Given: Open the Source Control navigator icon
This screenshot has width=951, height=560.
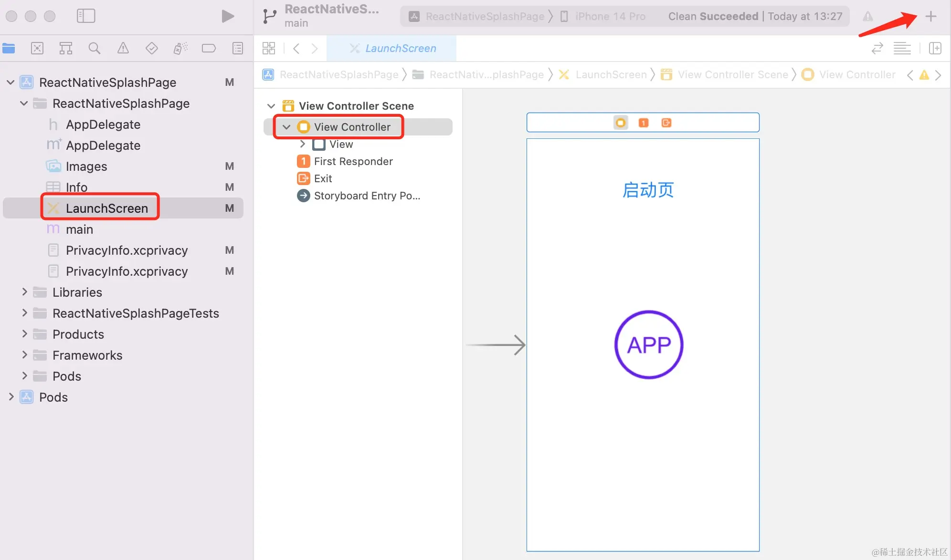Looking at the screenshot, I should pos(37,48).
